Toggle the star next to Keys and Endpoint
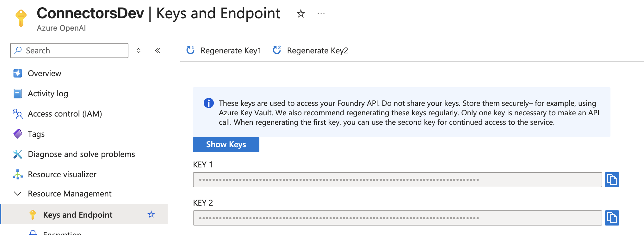This screenshot has width=644, height=235. click(151, 215)
